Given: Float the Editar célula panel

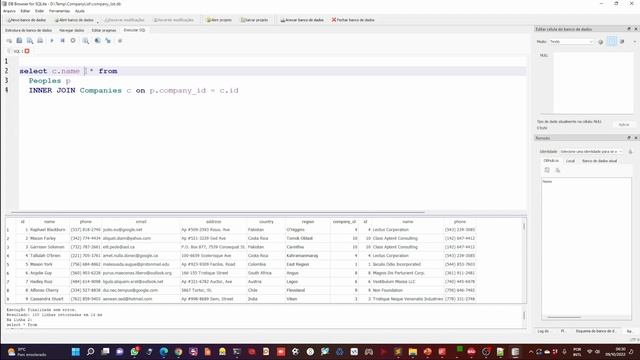Looking at the screenshot, I should (x=629, y=29).
